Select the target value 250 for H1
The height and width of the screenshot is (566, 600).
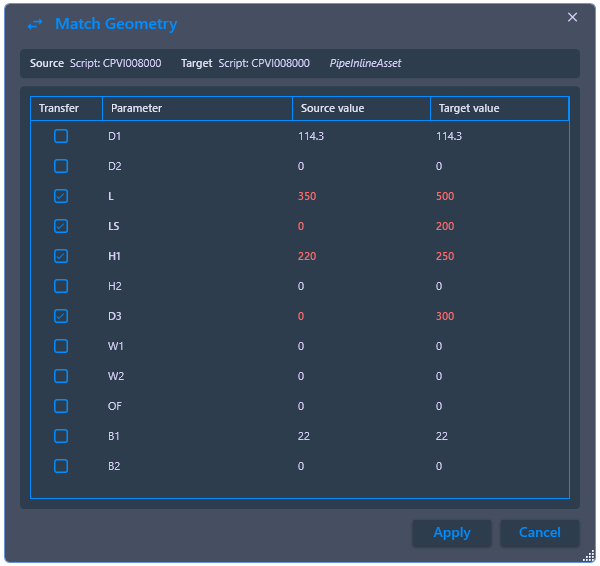(x=445, y=256)
